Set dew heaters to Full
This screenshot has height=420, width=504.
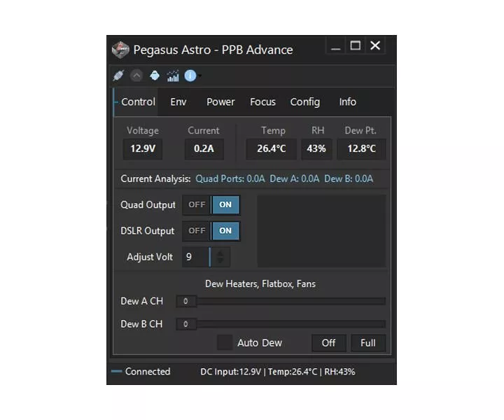click(368, 343)
